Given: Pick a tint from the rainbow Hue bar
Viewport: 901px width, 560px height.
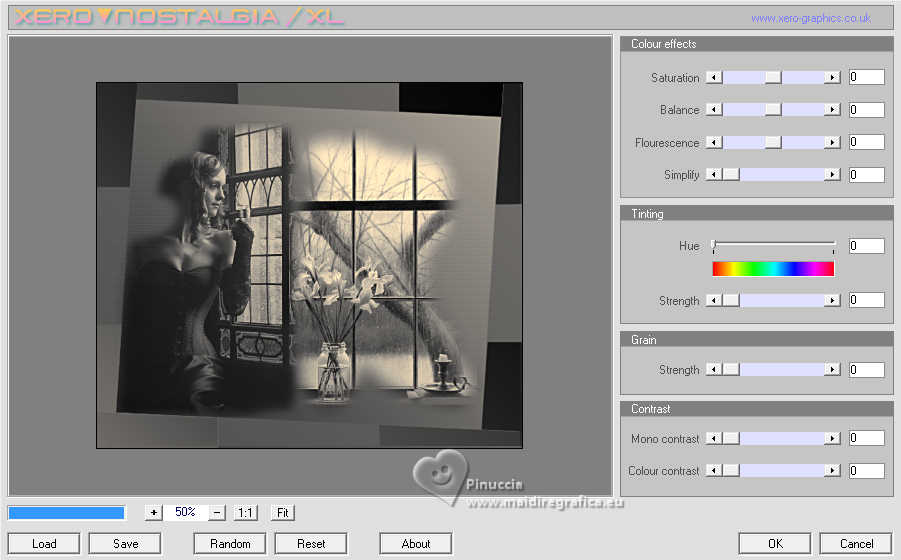Looking at the screenshot, I should 773,269.
